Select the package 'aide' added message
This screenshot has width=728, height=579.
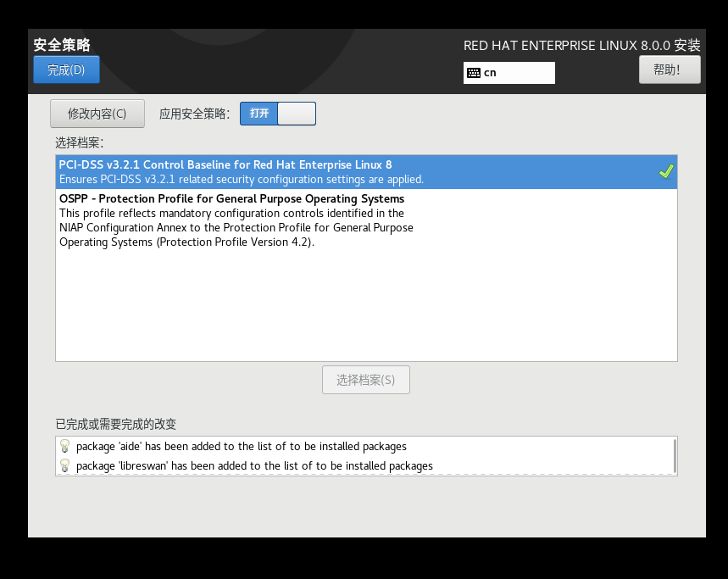[242, 446]
